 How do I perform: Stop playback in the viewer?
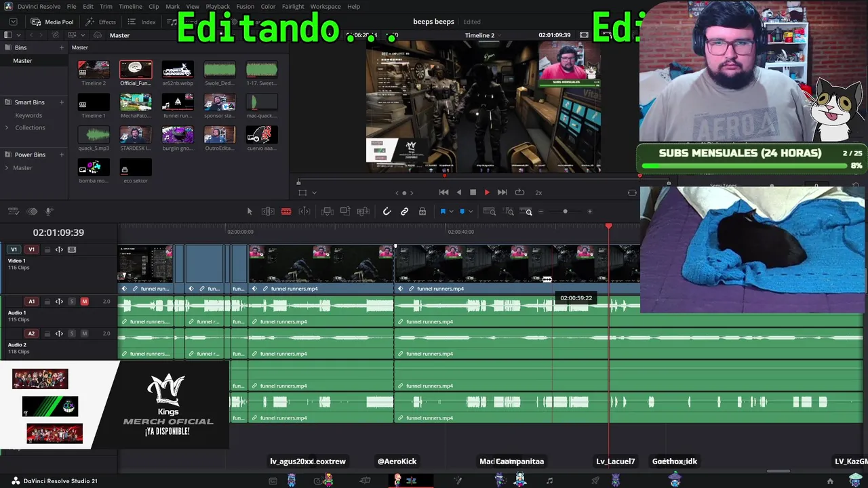(x=473, y=192)
